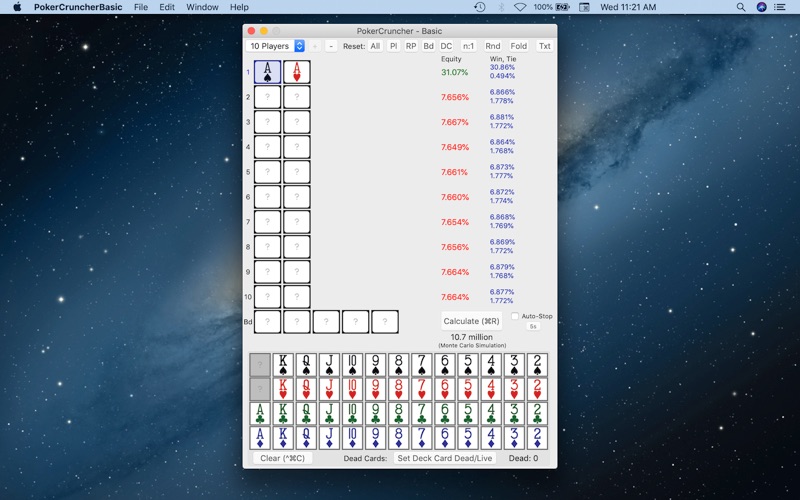The image size is (800, 500).
Task: Open the PokerCruncherBasic app menu
Action: [78, 7]
